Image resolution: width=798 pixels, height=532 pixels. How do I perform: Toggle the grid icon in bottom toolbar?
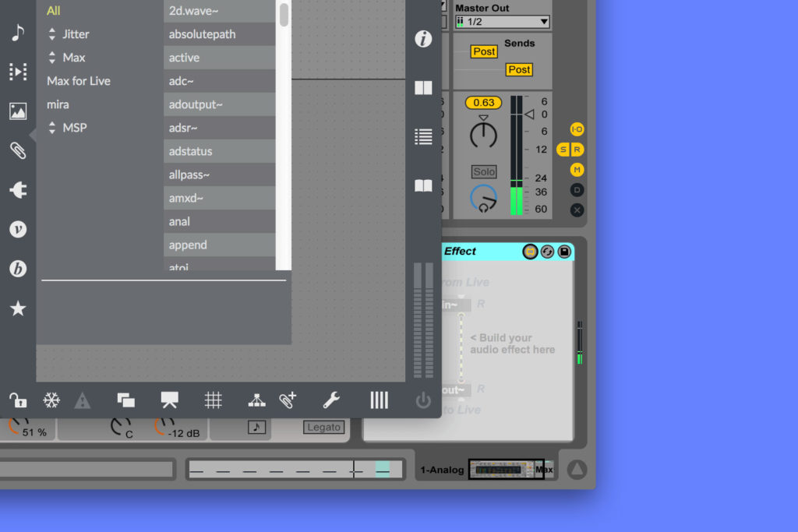[213, 400]
